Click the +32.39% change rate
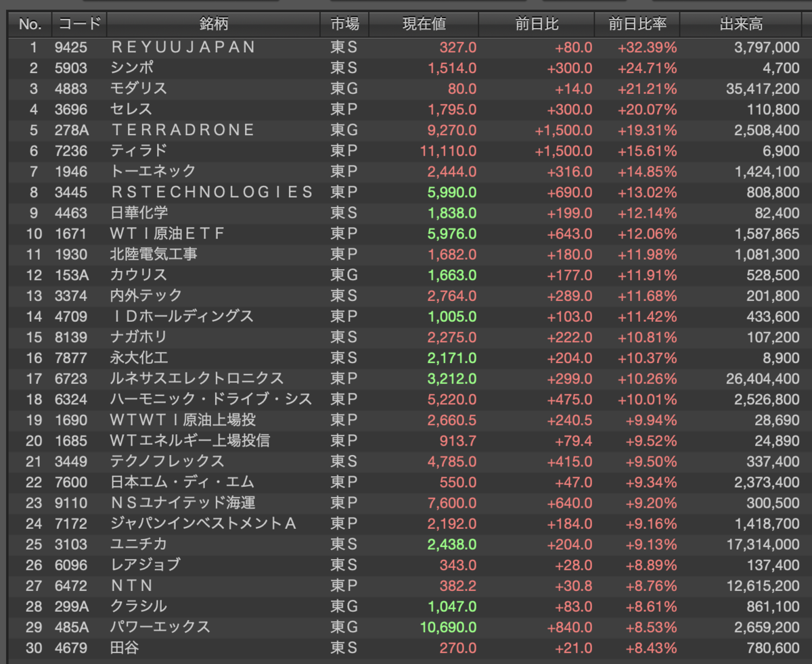The width and height of the screenshot is (812, 664). coord(647,47)
